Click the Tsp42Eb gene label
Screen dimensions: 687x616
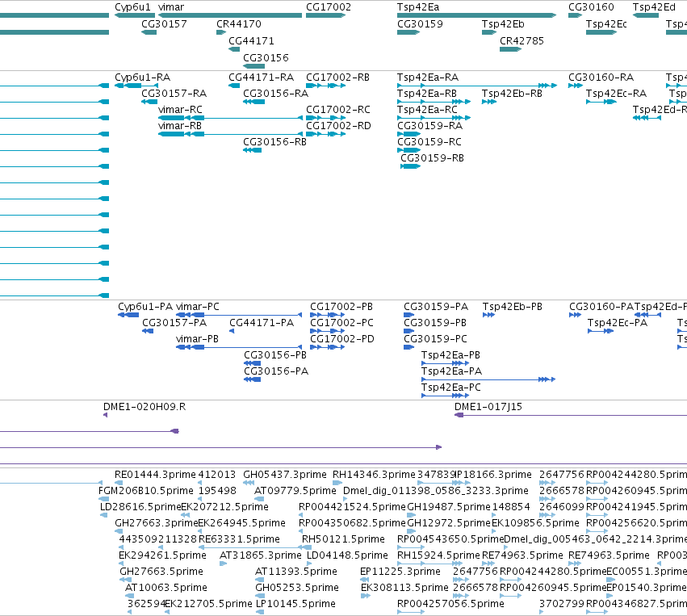(503, 24)
